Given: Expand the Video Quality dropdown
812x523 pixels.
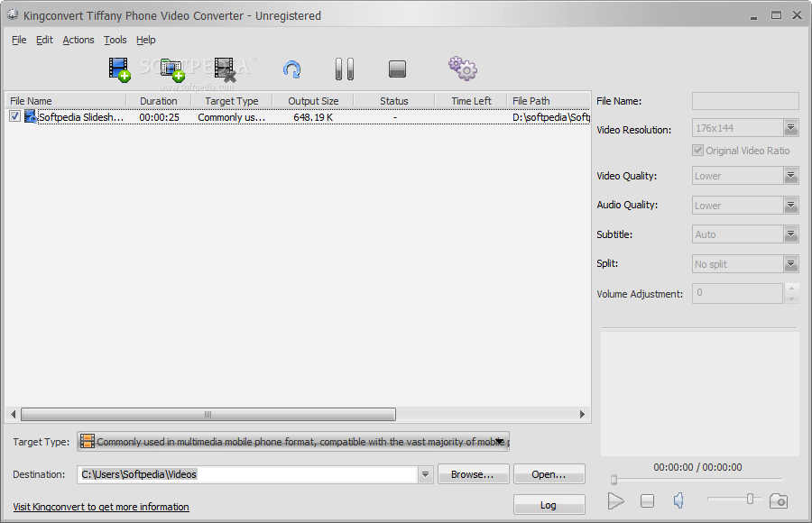Looking at the screenshot, I should coord(790,176).
